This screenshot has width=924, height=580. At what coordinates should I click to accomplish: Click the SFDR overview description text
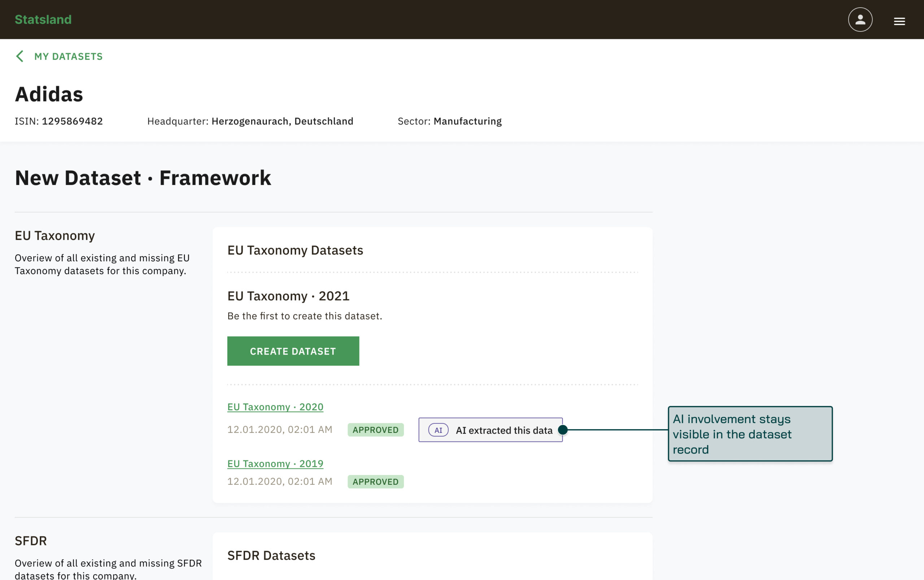108,569
